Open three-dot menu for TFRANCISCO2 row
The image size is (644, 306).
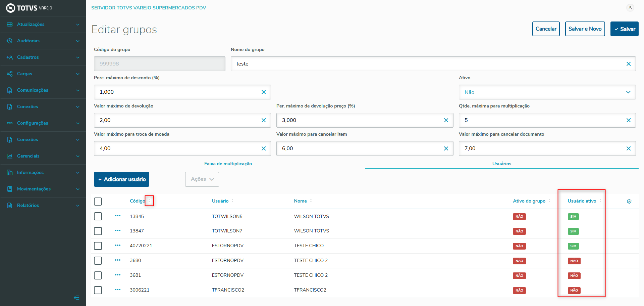[118, 290]
